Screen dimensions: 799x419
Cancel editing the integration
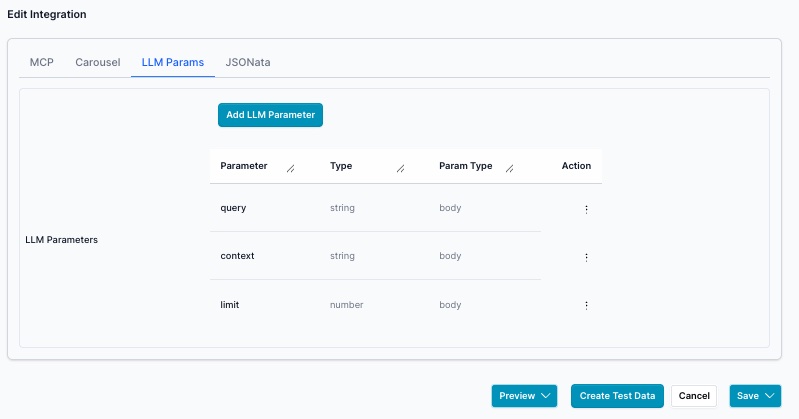pos(694,396)
